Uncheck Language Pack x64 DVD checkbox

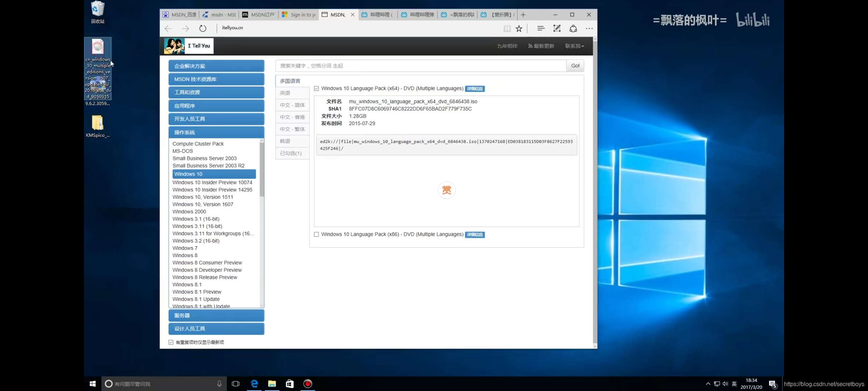point(316,88)
